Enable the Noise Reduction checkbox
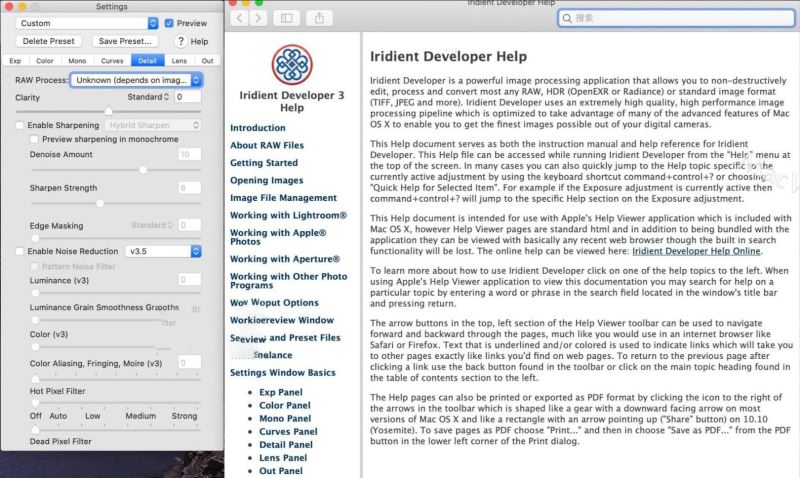 pyautogui.click(x=20, y=251)
